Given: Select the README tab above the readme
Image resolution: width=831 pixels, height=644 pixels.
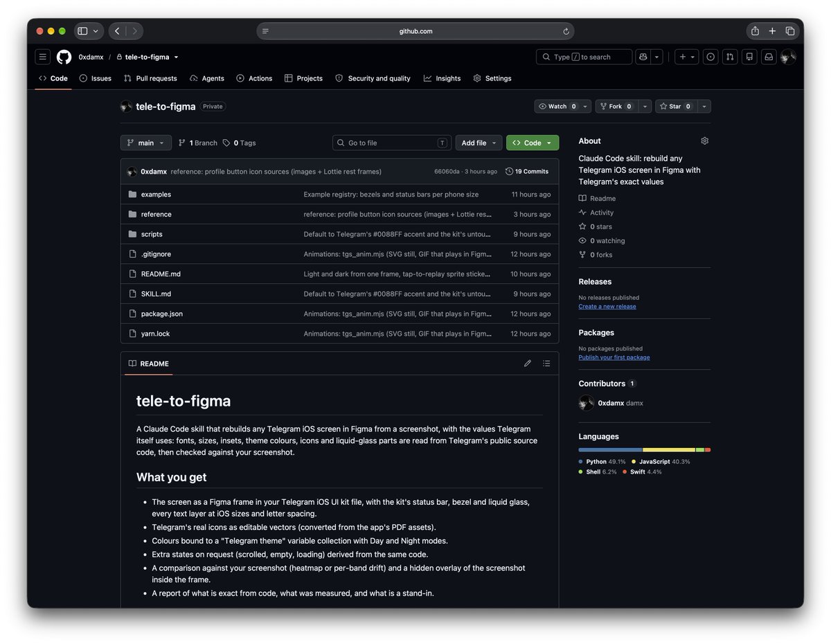Looking at the screenshot, I should (x=148, y=364).
